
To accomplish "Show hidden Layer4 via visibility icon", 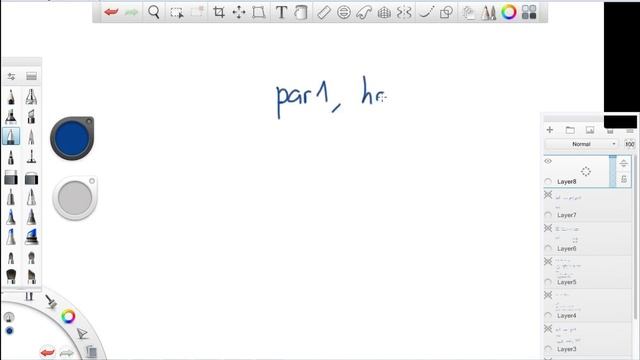I will pos(548,295).
